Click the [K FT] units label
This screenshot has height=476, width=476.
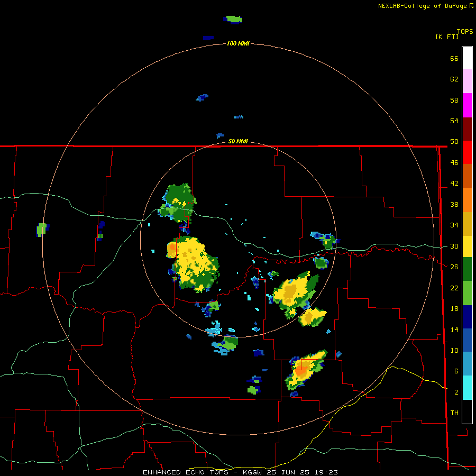point(447,36)
